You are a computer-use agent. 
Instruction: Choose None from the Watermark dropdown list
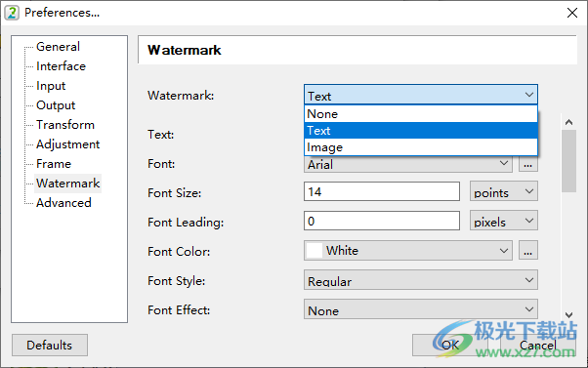click(x=421, y=114)
